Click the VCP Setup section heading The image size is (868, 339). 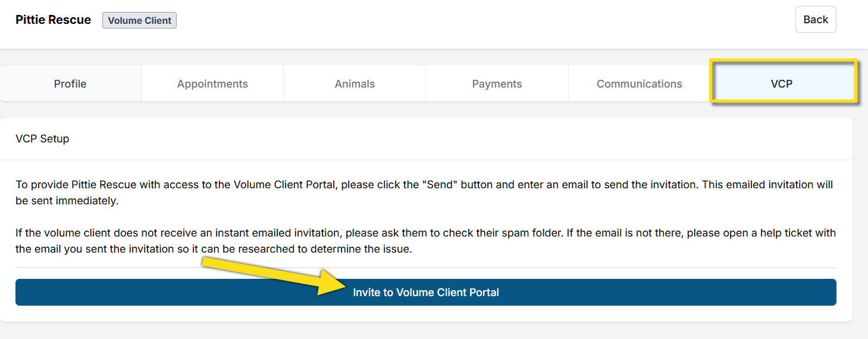click(x=42, y=139)
